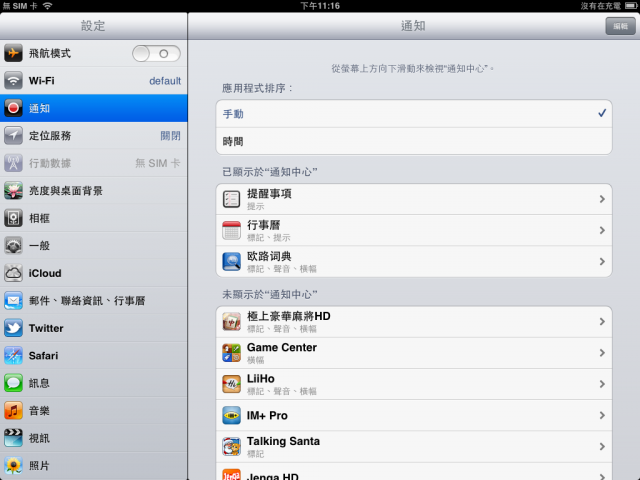Screen dimensions: 640x480
Task: Tap the 相框 picture frame icon
Action: tap(13, 218)
